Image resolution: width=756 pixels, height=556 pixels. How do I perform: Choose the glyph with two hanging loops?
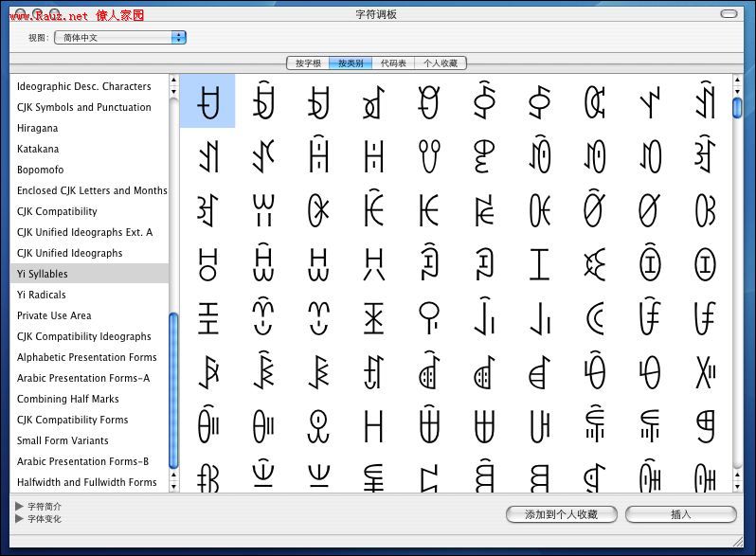pyautogui.click(x=429, y=153)
